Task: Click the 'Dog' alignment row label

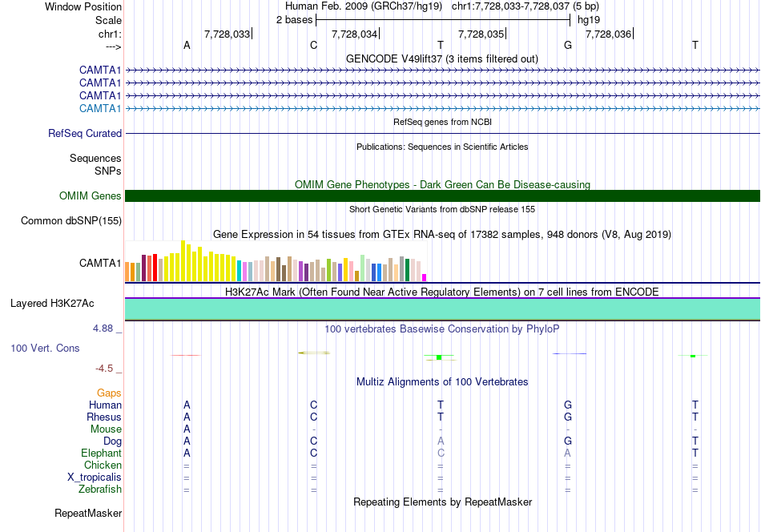Action: [112, 441]
